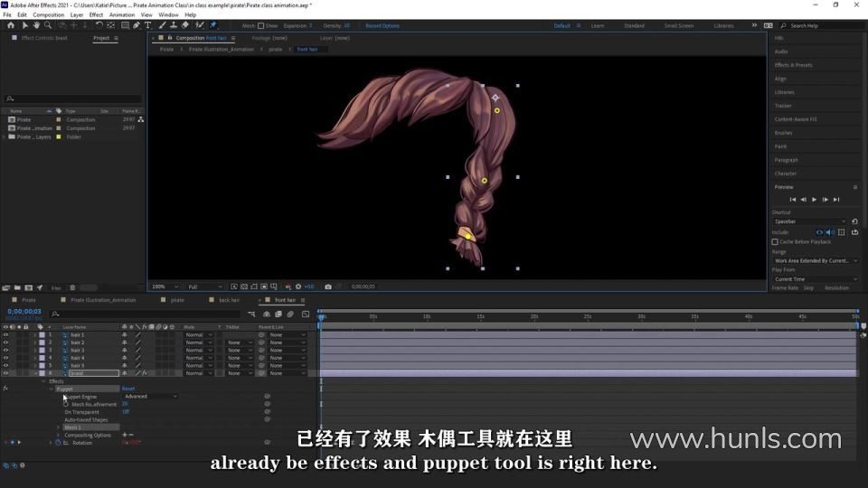Select the Clone Stamp tool
The width and height of the screenshot is (868, 488).
(174, 25)
